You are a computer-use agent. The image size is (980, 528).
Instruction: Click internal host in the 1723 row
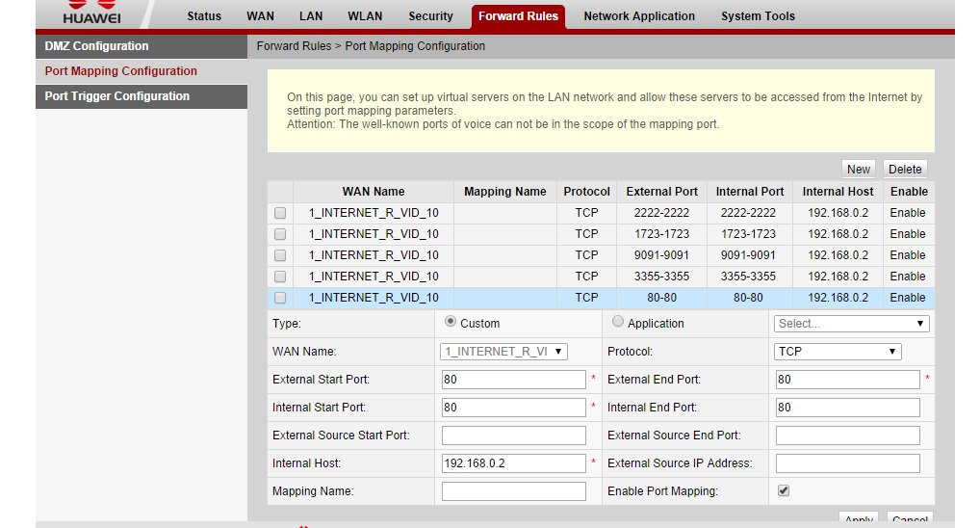click(x=838, y=234)
